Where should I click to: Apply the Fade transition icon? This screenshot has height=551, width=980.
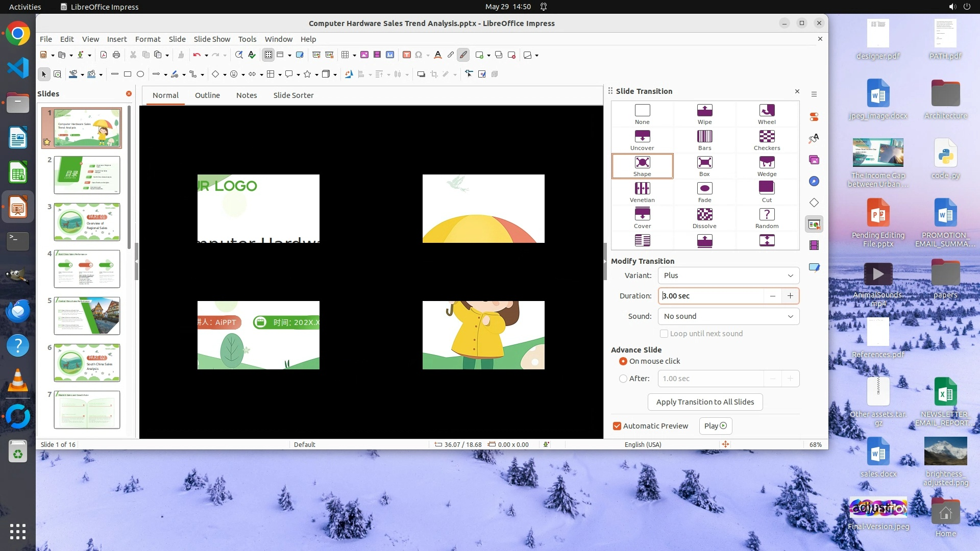704,189
